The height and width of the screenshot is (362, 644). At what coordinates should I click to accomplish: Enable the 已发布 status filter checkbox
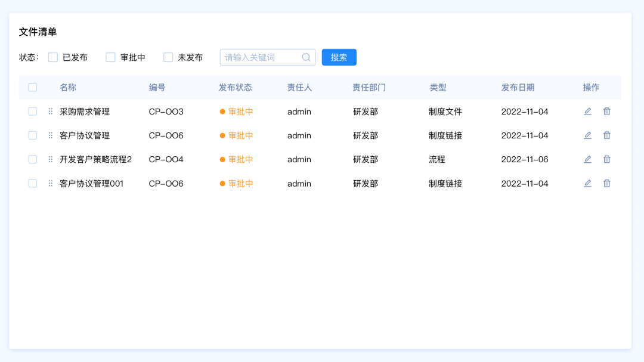coord(53,57)
